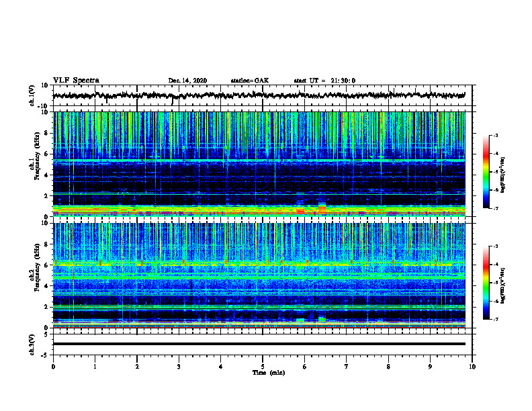Image resolution: width=532 pixels, height=411 pixels.
Task: Click the time axis tick label "1"
Action: click(x=95, y=367)
